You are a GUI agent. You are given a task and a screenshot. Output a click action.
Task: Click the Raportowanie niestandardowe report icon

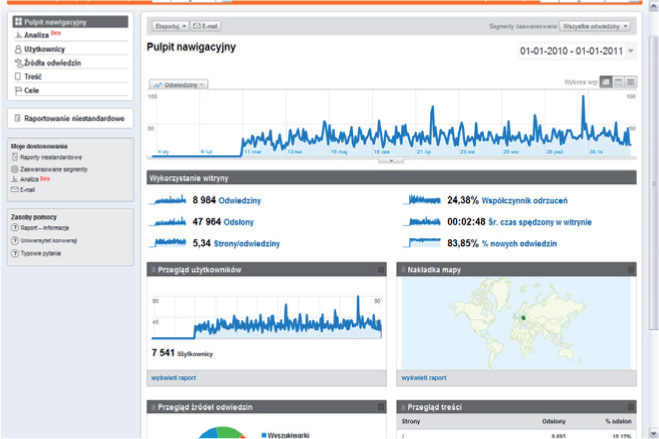pyautogui.click(x=18, y=118)
